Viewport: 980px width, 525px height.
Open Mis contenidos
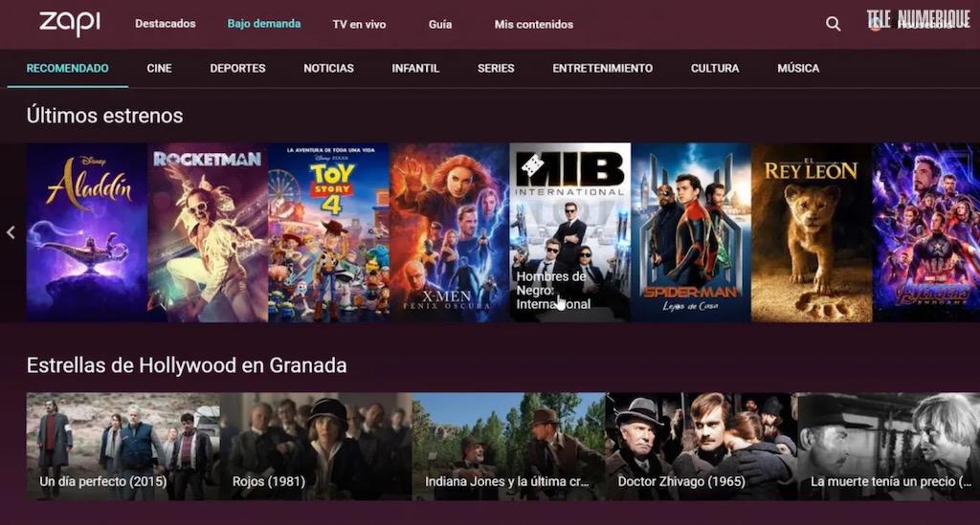[x=533, y=24]
